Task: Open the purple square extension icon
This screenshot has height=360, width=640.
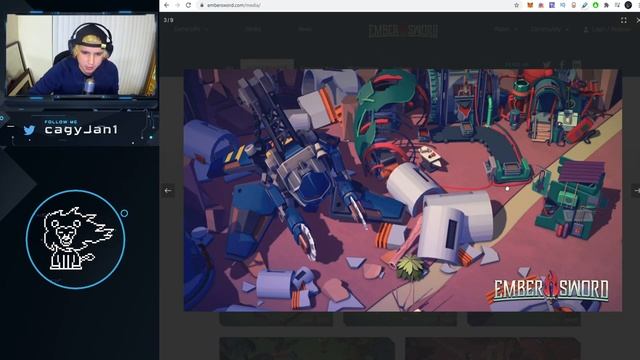Action: [x=552, y=5]
